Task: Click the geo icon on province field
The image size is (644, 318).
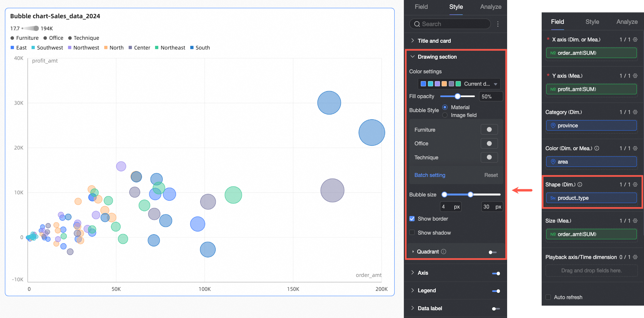Action: [553, 125]
